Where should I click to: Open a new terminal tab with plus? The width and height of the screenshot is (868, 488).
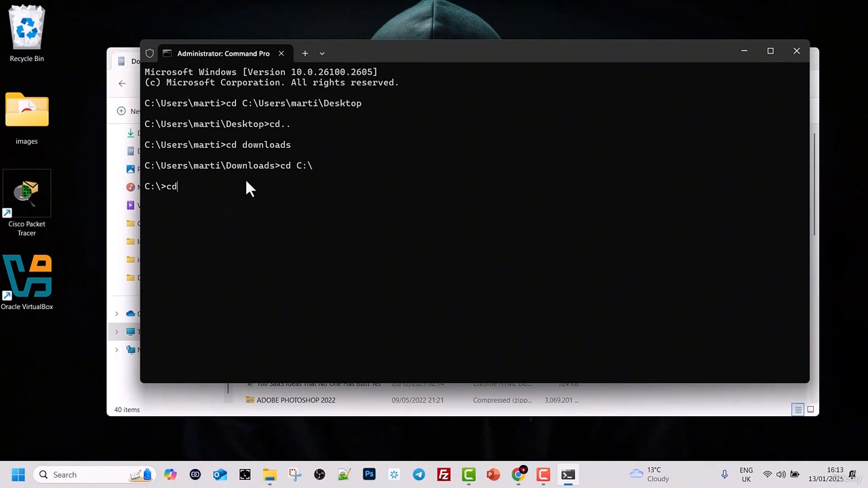click(305, 53)
